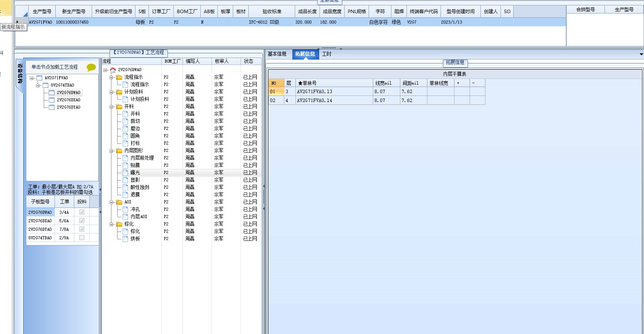This screenshot has height=334, width=644.
Task: Click film cell AV2G71FVA0.14
Action: point(335,101)
